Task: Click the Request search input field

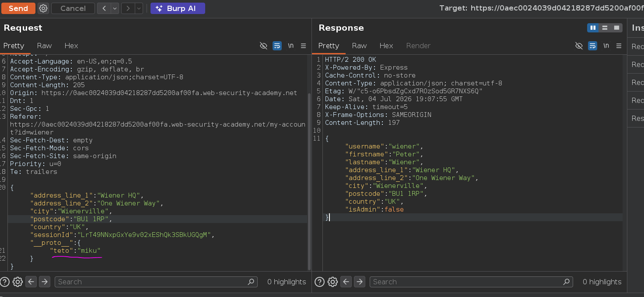Action: (156, 282)
